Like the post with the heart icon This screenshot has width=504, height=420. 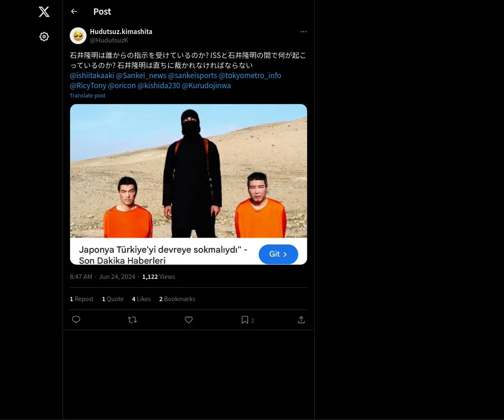(189, 320)
